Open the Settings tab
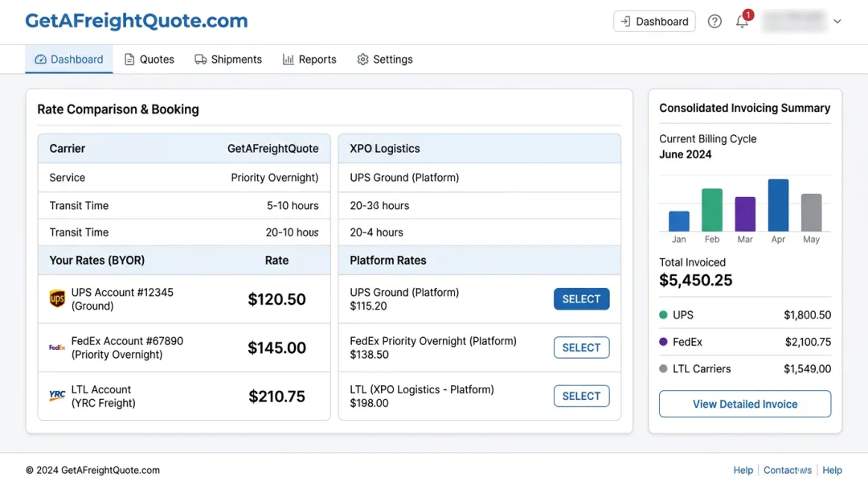 (x=385, y=60)
